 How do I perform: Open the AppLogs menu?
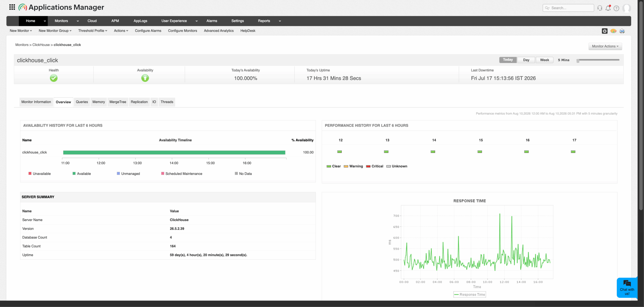(x=140, y=21)
